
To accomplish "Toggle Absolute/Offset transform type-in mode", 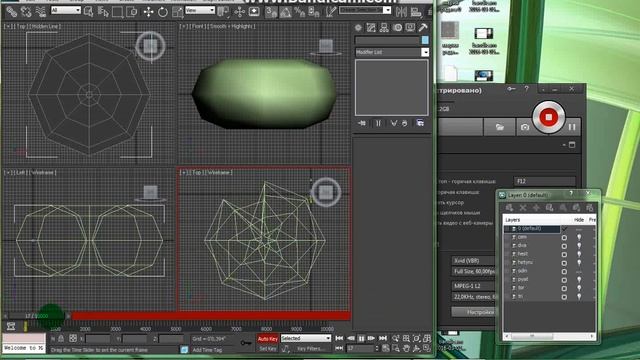I will point(73,338).
